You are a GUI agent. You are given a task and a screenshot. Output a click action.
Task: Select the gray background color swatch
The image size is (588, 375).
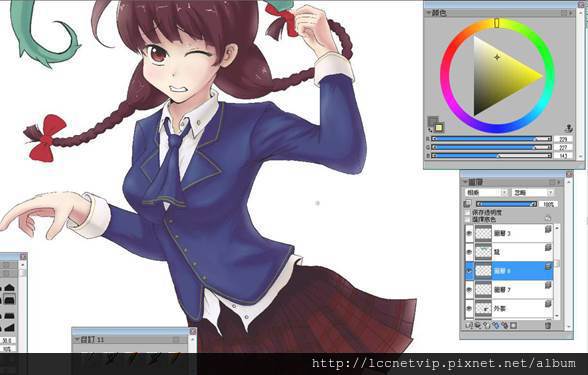433,122
